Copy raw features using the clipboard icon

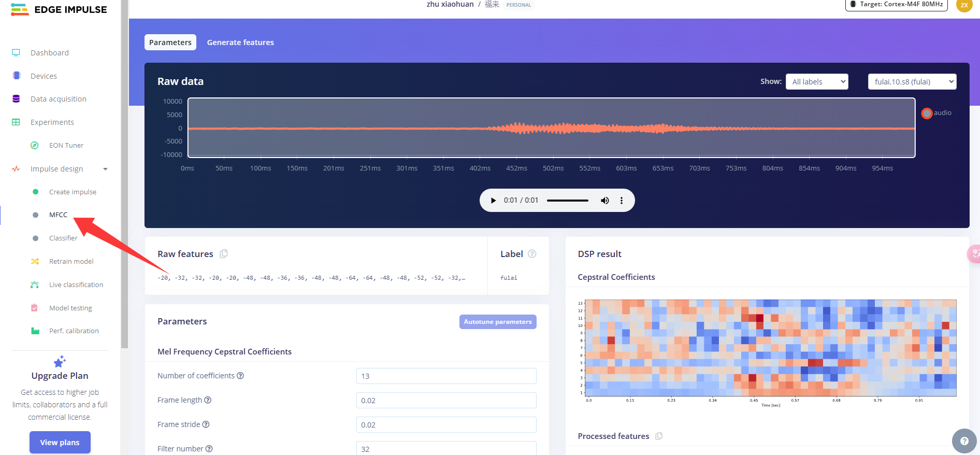[224, 254]
